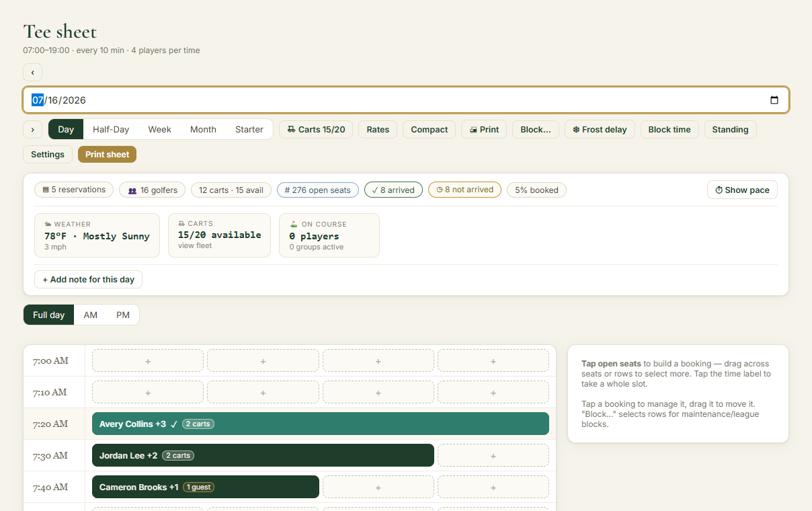Open Cameron Brooks +1 booking

(206, 487)
